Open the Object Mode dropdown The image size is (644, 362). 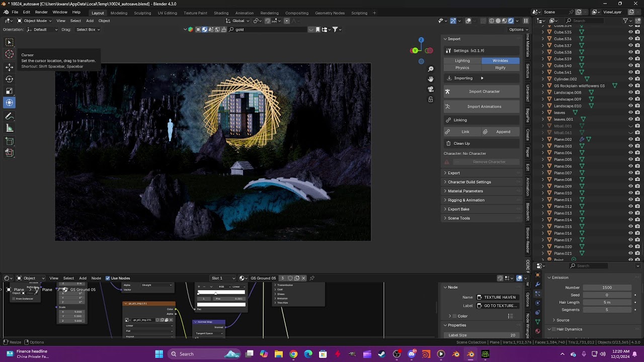(x=35, y=21)
